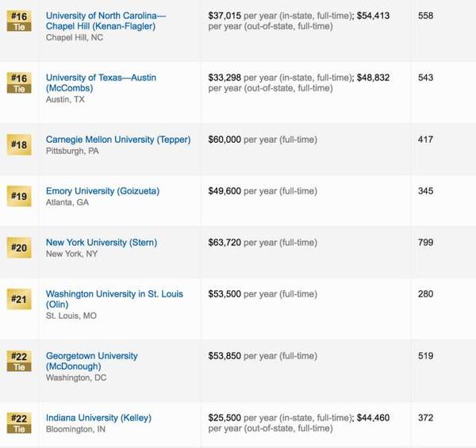Screen dimensions: 476x448
Task: Click the #21 rank badge
Action: pos(19,299)
